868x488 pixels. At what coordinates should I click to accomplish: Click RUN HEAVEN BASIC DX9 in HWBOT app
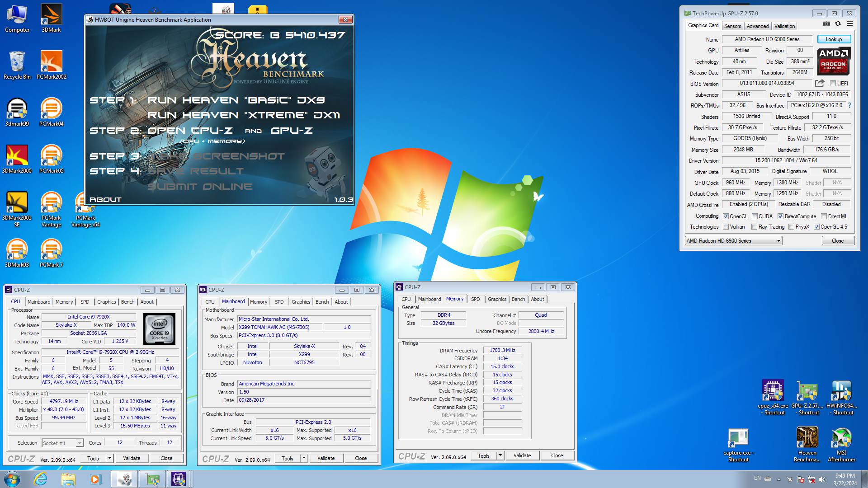pos(236,100)
